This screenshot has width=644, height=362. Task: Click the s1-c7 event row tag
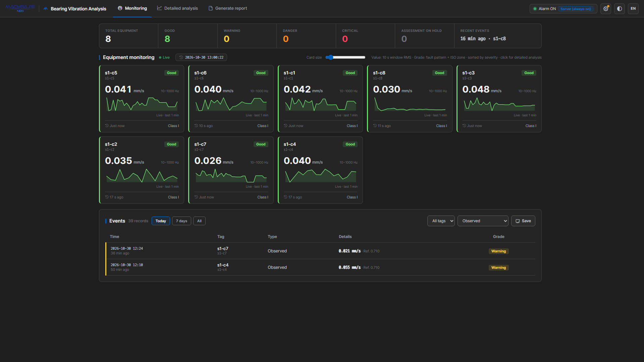point(223,249)
